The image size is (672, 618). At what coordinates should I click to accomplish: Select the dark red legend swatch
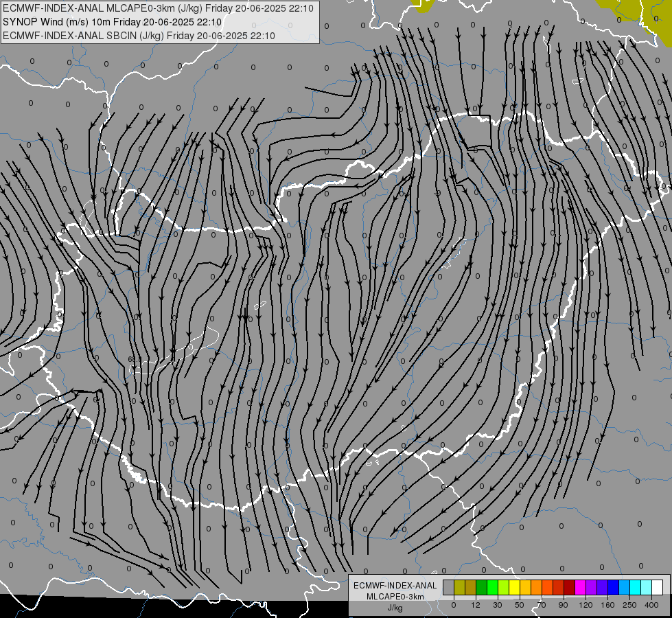click(569, 587)
